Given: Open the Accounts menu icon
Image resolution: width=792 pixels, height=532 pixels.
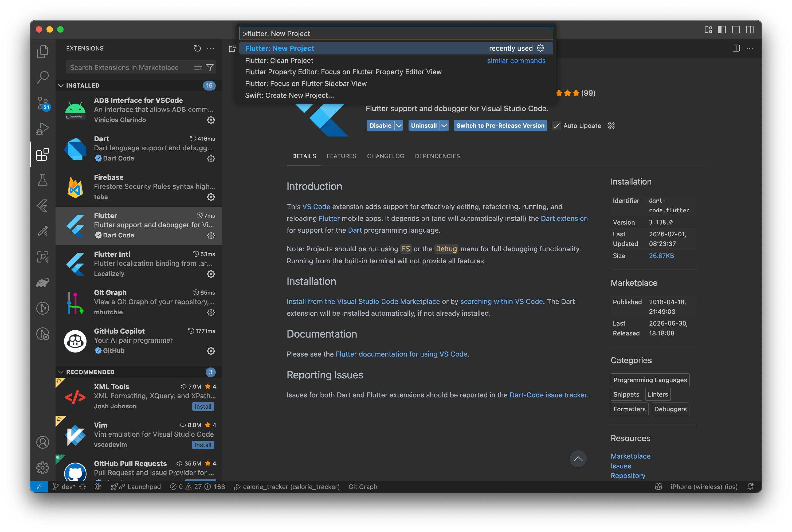Looking at the screenshot, I should click(43, 443).
